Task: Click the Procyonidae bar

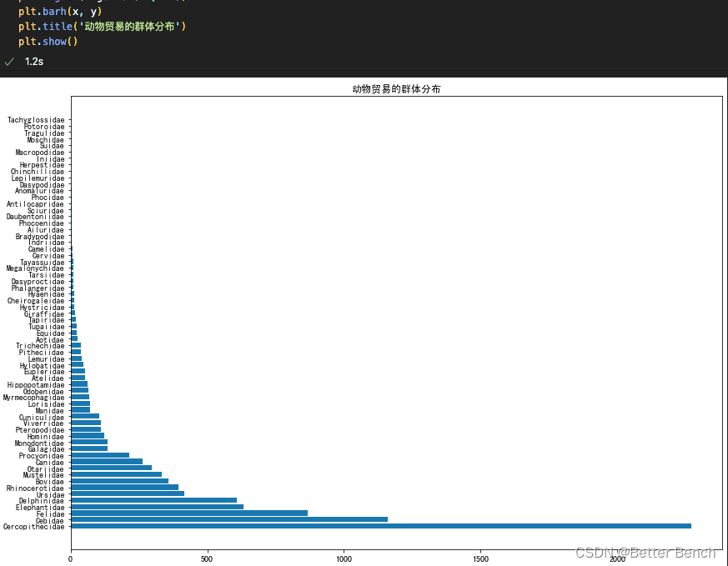Action: [x=100, y=455]
